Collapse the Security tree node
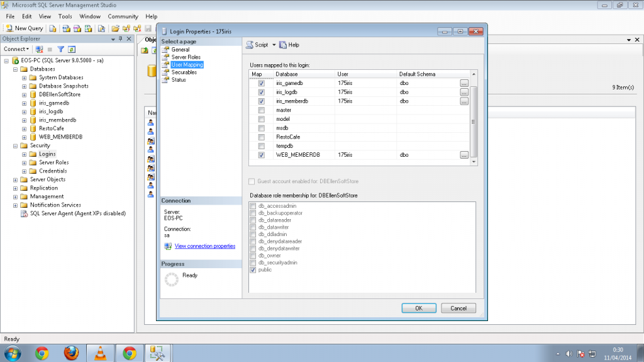644x362 pixels. pyautogui.click(x=15, y=145)
